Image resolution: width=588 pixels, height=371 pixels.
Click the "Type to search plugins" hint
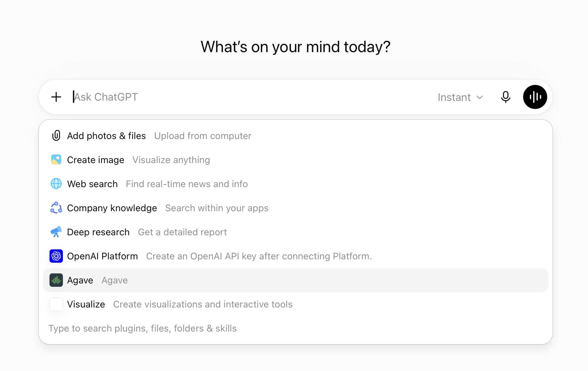pos(142,328)
